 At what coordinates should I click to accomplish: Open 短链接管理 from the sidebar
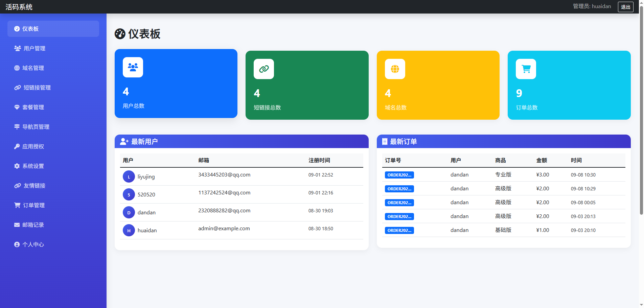pos(37,88)
